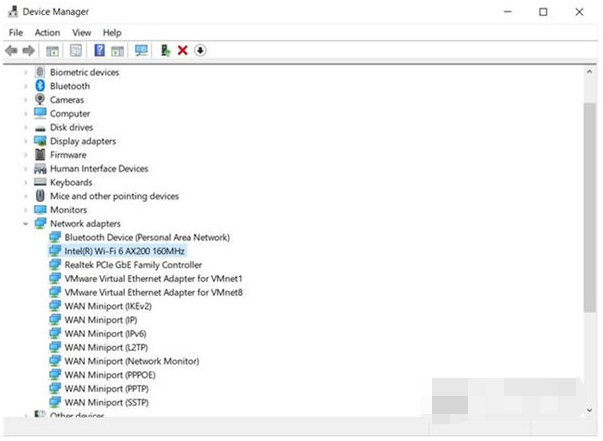
Task: Click the green Update driver icon
Action: (166, 50)
